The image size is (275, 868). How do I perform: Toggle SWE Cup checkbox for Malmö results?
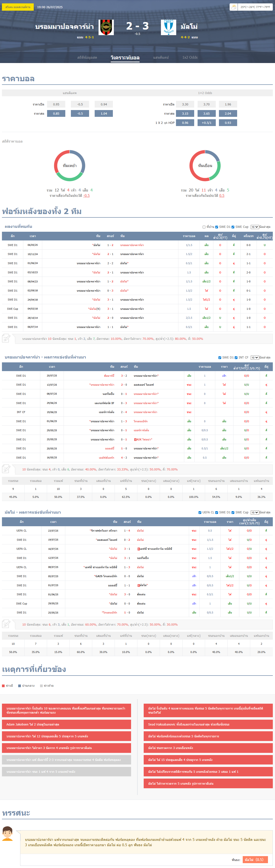(233, 512)
